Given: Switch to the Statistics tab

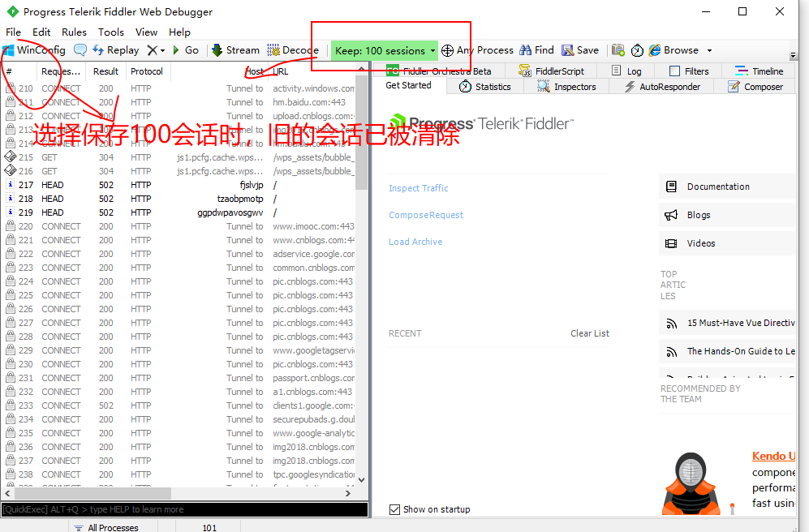Looking at the screenshot, I should coord(485,87).
